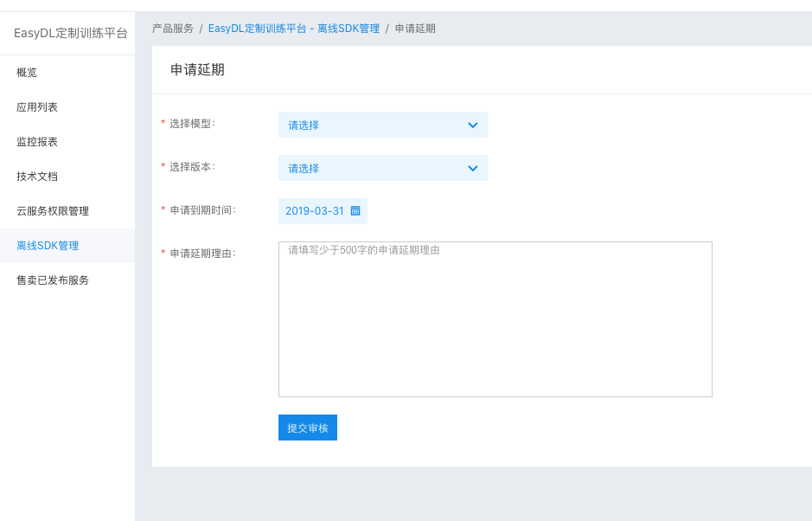Click the 提交审核 submit button
The height and width of the screenshot is (521, 812).
[x=308, y=428]
